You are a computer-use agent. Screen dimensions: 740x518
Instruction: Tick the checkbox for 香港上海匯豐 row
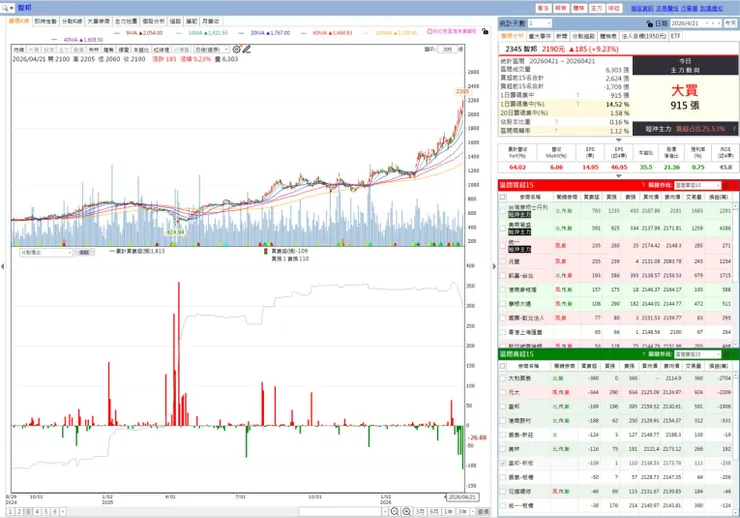[x=503, y=332]
